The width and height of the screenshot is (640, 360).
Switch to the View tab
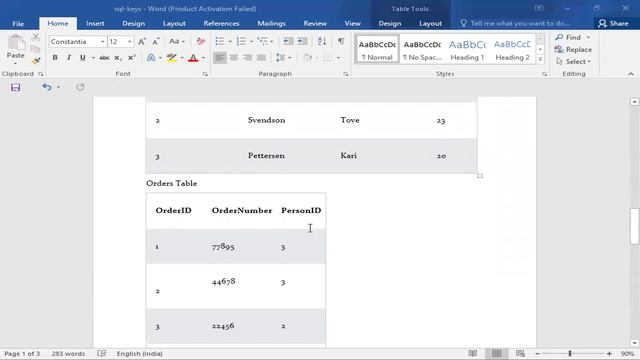point(352,24)
